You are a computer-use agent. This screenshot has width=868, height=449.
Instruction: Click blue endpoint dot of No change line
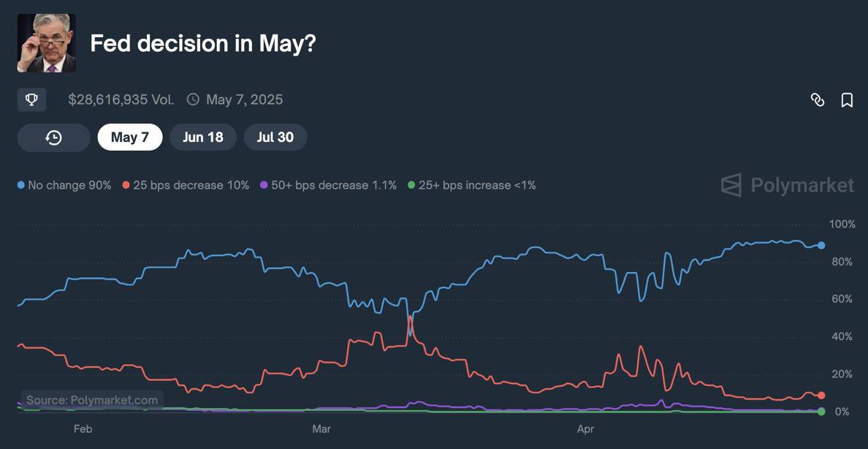pyautogui.click(x=821, y=245)
